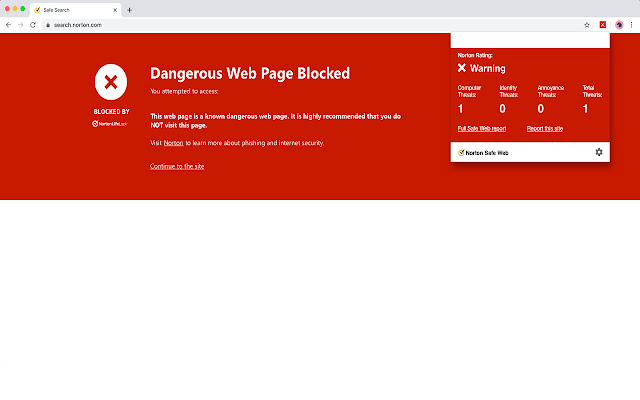Click the Norton Safe Web logo in popup
The image size is (640, 400).
pos(483,153)
